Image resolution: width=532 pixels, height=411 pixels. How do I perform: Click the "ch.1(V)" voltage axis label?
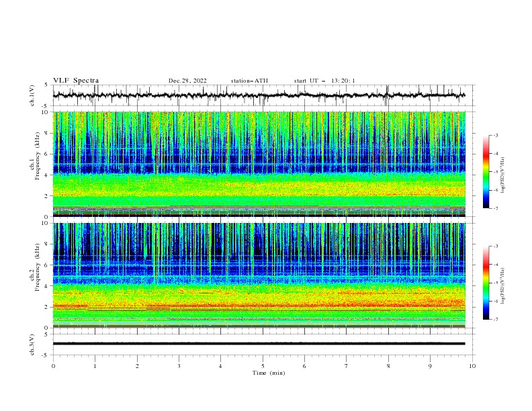32,95
